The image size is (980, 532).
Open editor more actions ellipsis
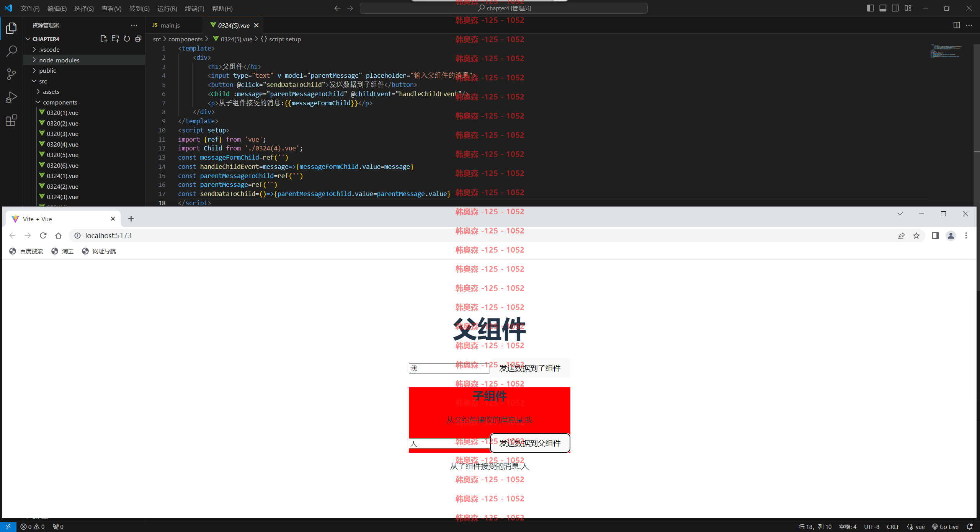click(x=969, y=25)
